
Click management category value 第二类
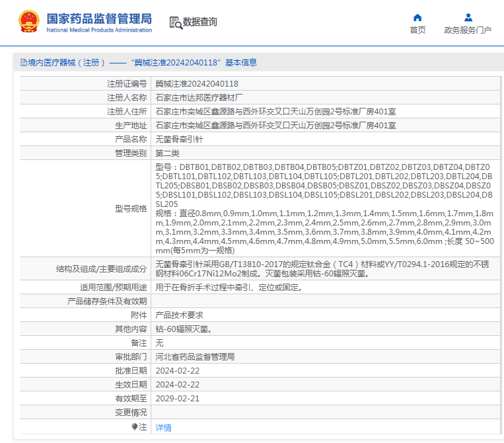[x=167, y=153]
